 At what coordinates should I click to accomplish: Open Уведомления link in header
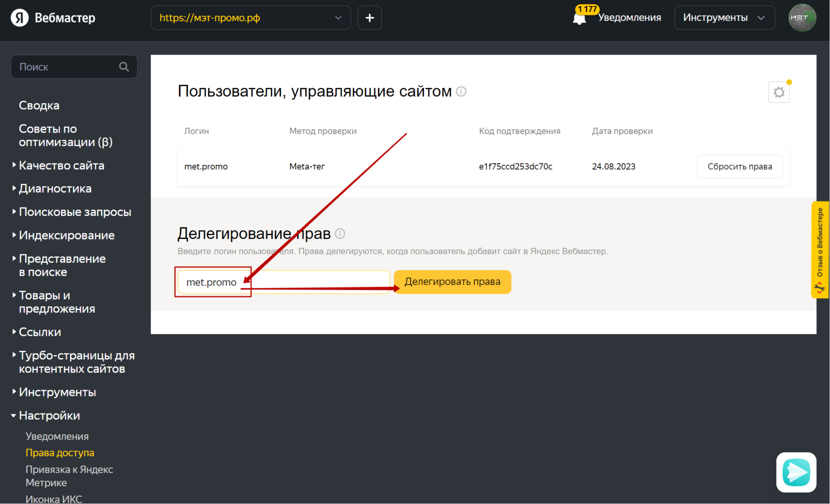tap(629, 18)
